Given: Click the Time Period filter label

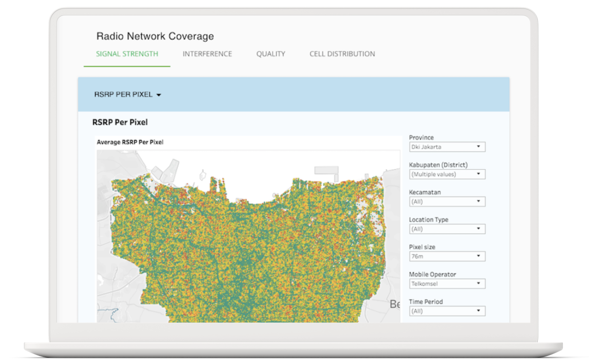Looking at the screenshot, I should pyautogui.click(x=426, y=302).
